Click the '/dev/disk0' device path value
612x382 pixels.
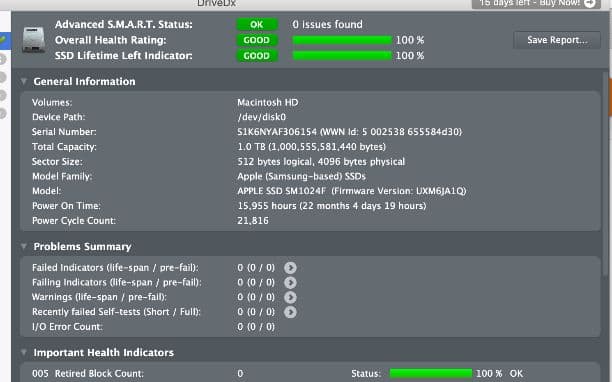pyautogui.click(x=262, y=117)
